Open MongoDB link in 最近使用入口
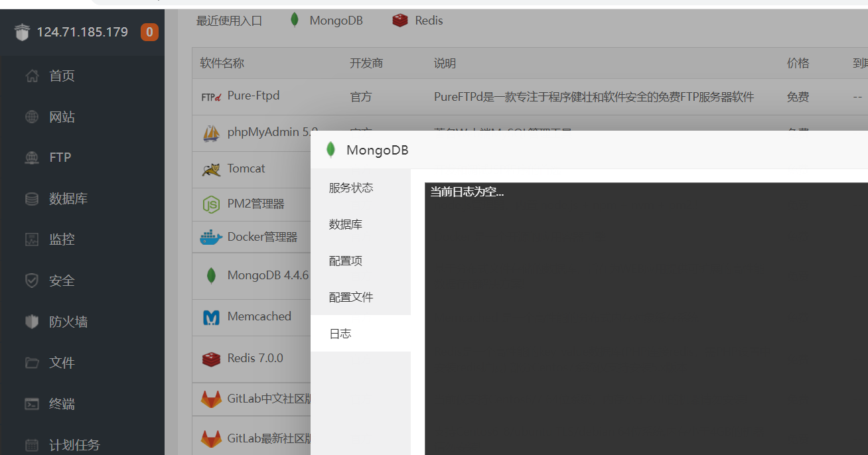 pyautogui.click(x=336, y=21)
